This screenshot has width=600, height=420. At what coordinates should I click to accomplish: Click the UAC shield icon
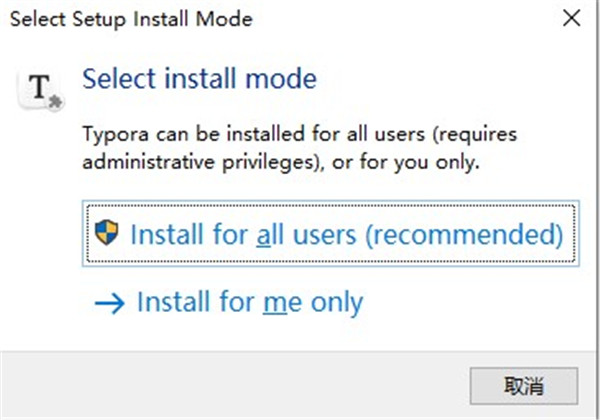[x=107, y=234]
